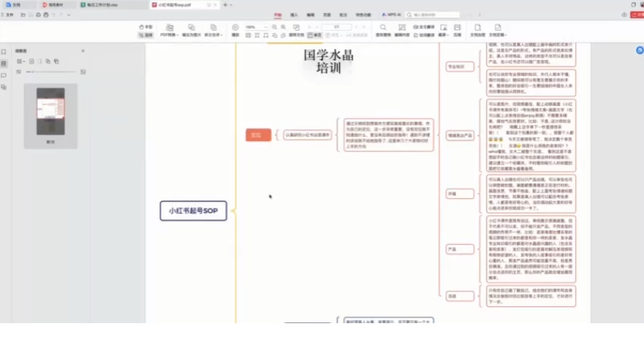Toggle continuous reading (连续阅读) mode
This screenshot has height=340, width=644.
click(x=356, y=35)
